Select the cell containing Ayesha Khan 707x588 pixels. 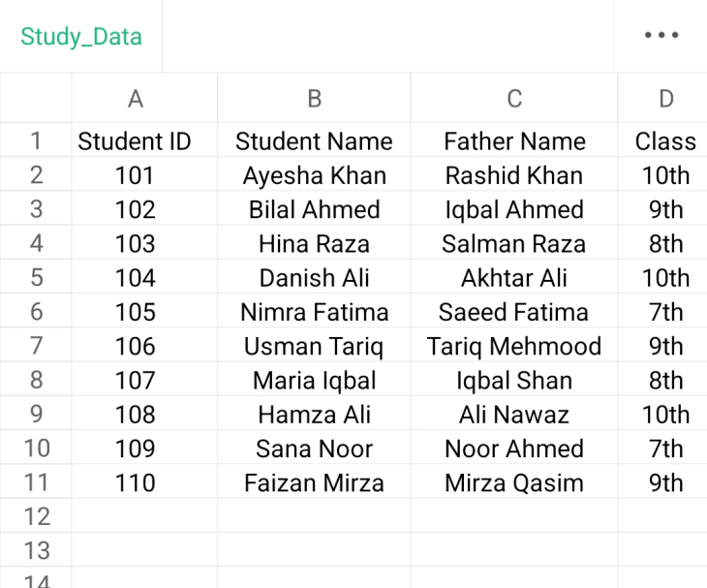coord(314,175)
